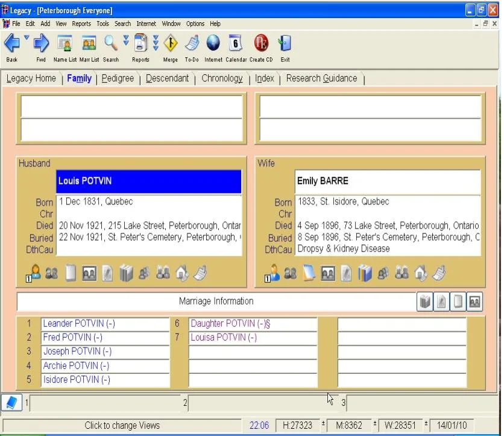Click the Click to change Views bar
The width and height of the screenshot is (504, 436).
click(122, 425)
